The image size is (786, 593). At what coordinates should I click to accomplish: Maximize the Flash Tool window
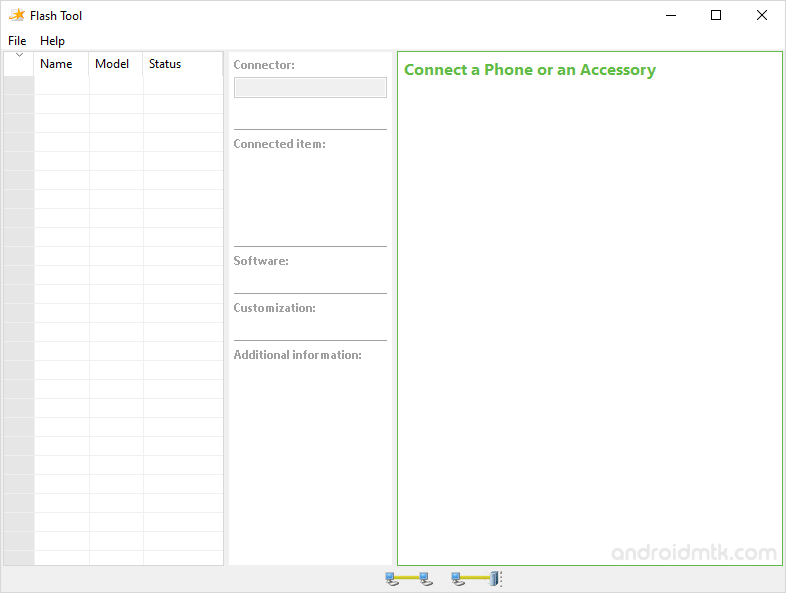pos(716,16)
